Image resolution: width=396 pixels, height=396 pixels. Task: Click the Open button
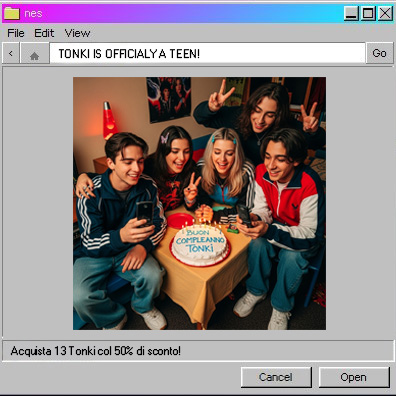(x=354, y=377)
